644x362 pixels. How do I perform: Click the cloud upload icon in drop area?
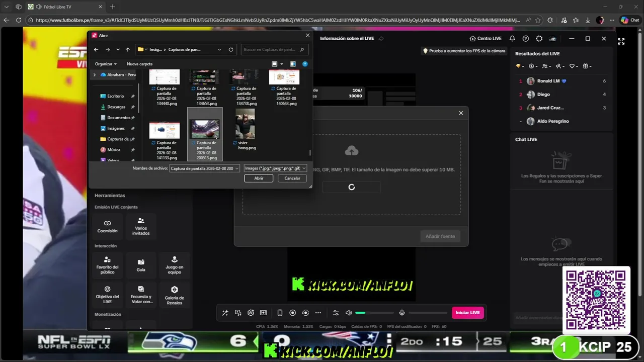tap(352, 151)
